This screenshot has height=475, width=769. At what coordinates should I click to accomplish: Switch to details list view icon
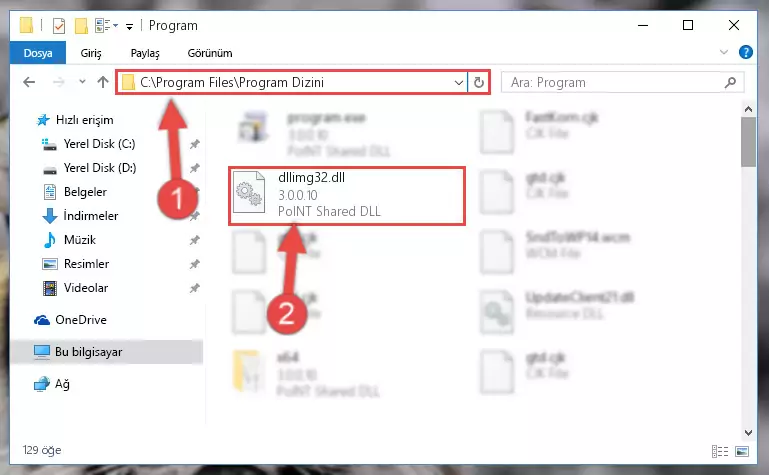point(720,451)
